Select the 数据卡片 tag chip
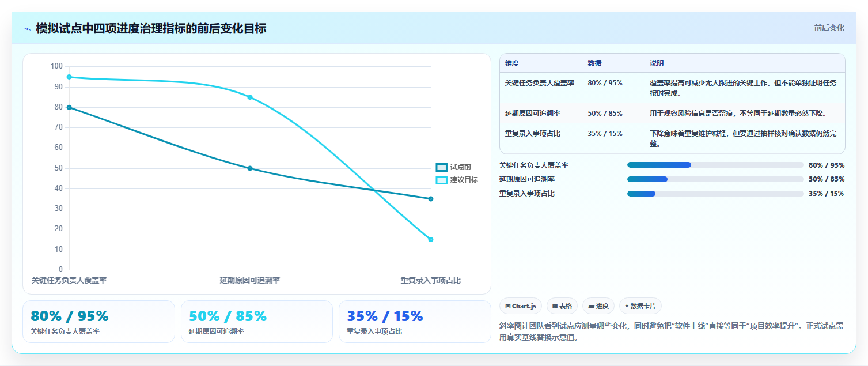The height and width of the screenshot is (366, 868). coord(640,306)
